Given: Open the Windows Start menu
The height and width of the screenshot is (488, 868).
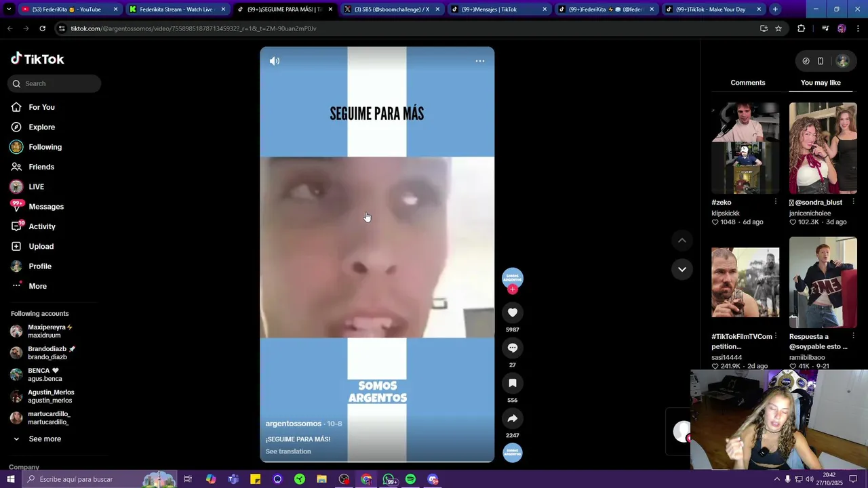Looking at the screenshot, I should [x=10, y=479].
